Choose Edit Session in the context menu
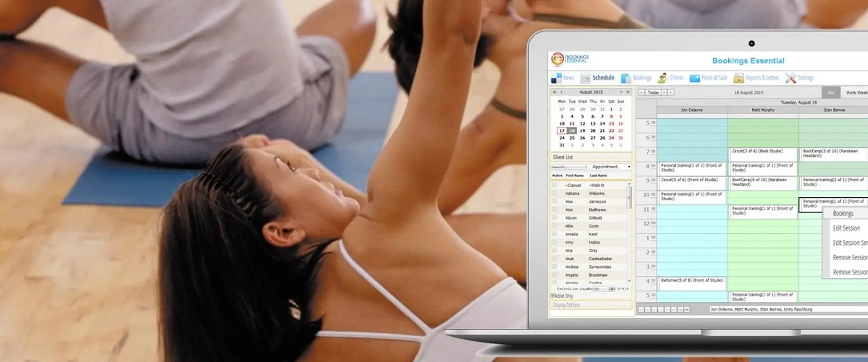This screenshot has width=868, height=362. pos(846,228)
